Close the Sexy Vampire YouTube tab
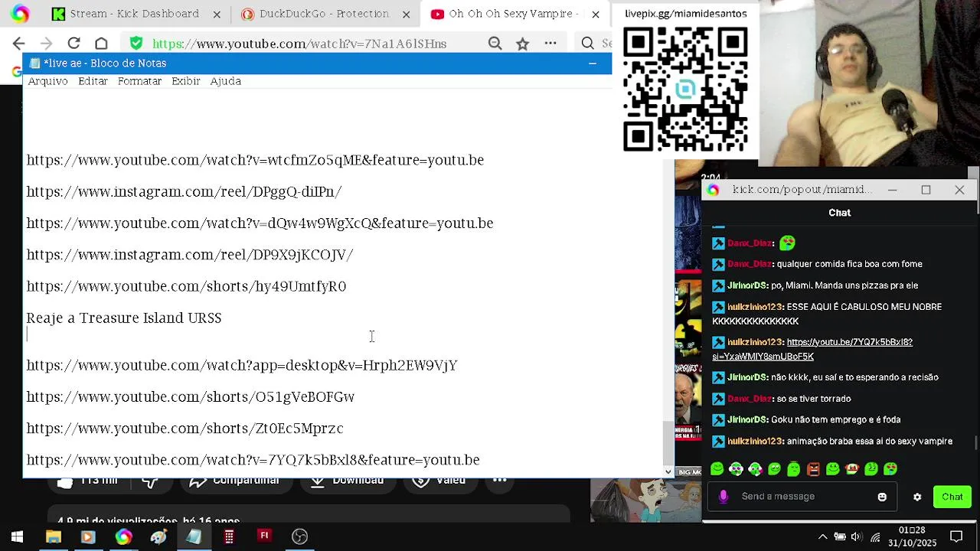Screen dimensions: 980x551 point(596,14)
